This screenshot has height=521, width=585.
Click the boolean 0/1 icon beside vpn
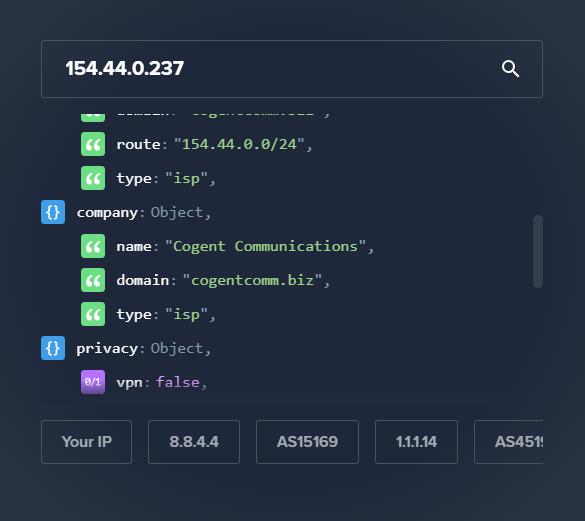point(93,382)
